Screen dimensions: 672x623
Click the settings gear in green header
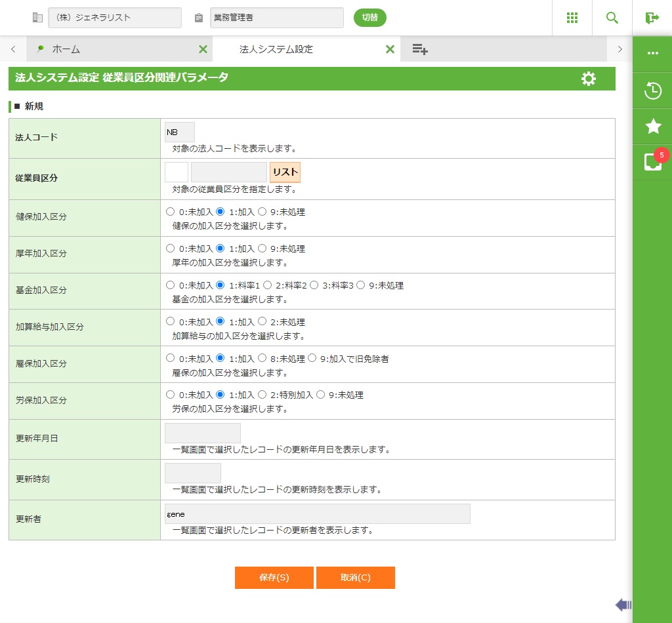[589, 79]
